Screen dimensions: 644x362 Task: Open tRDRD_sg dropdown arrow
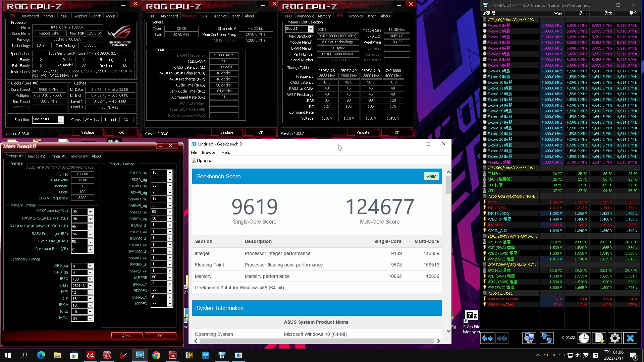point(170,173)
